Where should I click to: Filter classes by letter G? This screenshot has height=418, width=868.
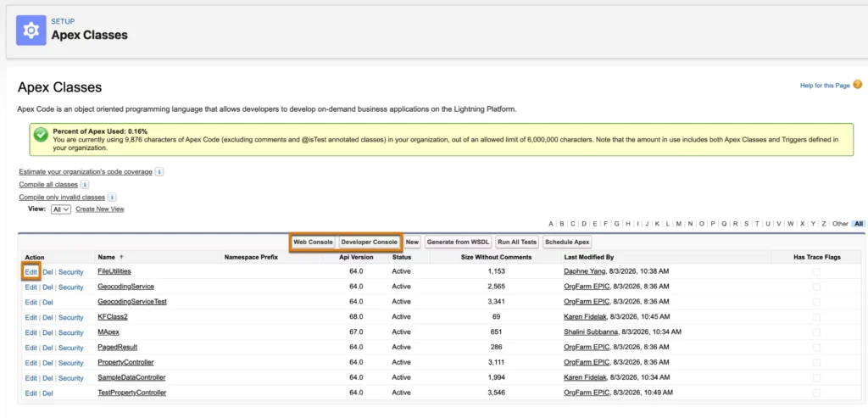(616, 224)
